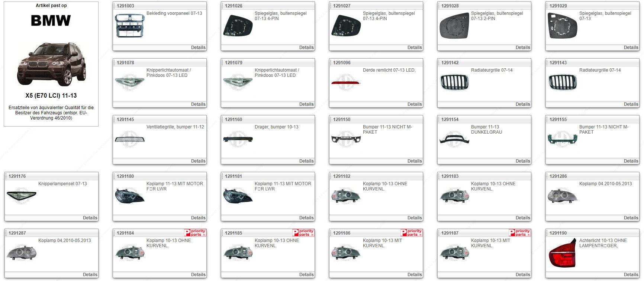This screenshot has width=644, height=281.
Task: Select the green bumper thumbnail for 1291155
Action: 562,139
